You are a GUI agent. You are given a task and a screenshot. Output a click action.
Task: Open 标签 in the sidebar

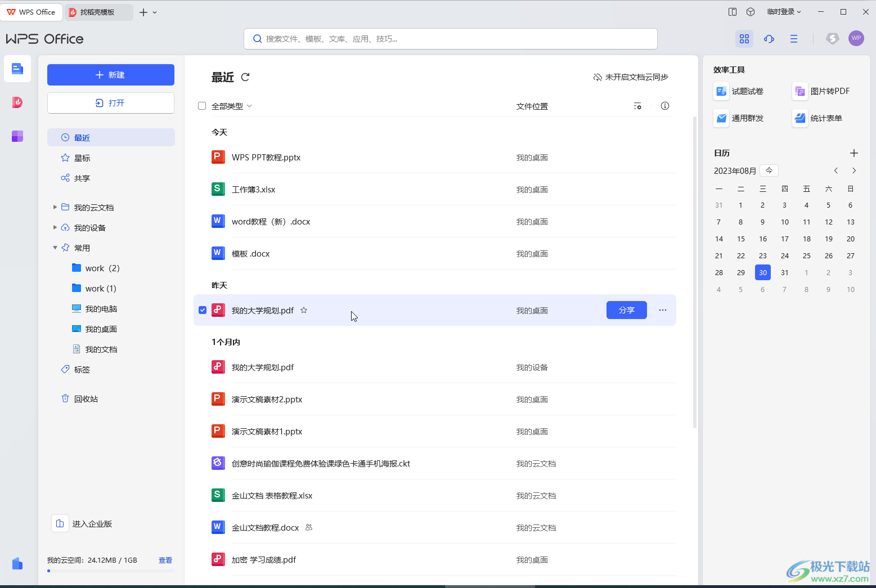111,369
